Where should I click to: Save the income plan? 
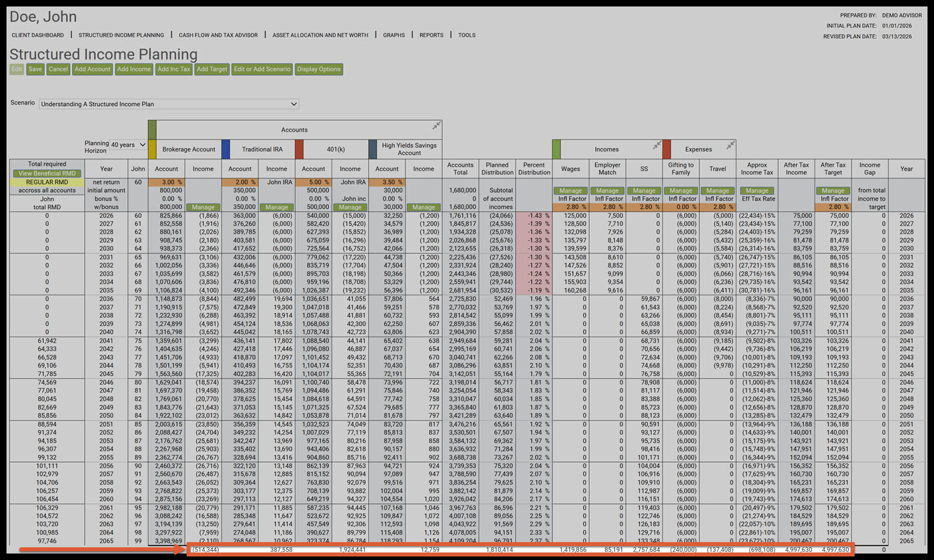coord(35,69)
